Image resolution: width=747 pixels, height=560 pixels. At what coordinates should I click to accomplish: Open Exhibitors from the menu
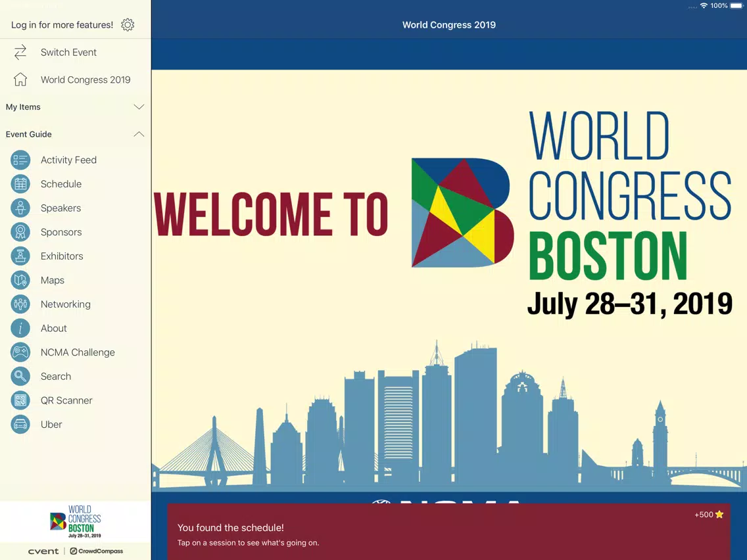tap(62, 256)
